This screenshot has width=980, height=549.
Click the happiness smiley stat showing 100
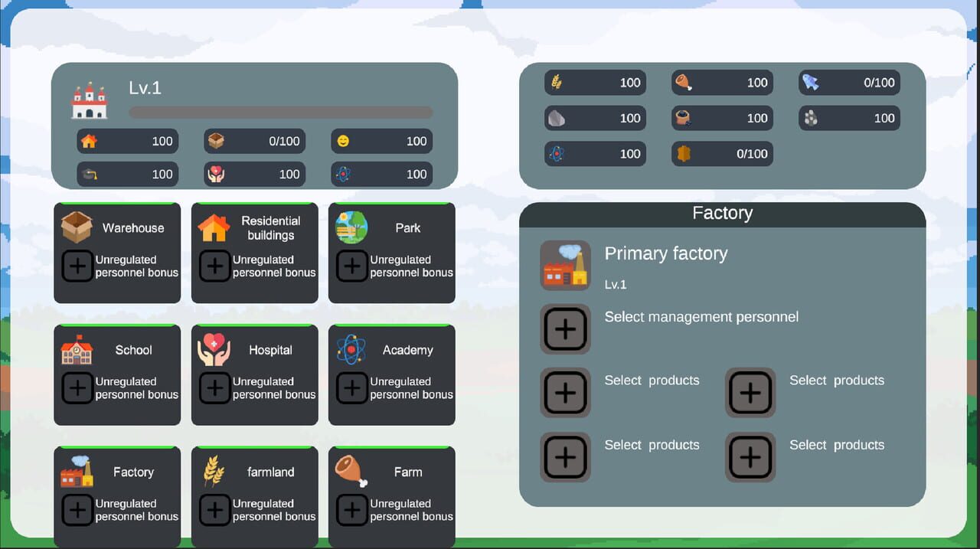click(x=382, y=141)
